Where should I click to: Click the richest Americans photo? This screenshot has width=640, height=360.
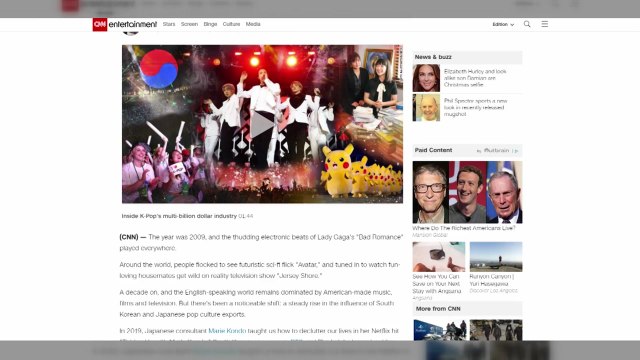coord(467,192)
